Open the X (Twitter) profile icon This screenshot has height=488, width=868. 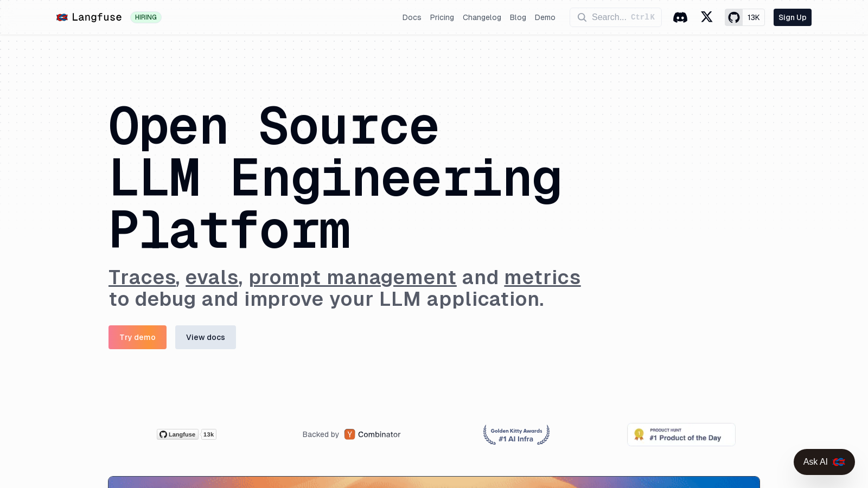point(707,17)
